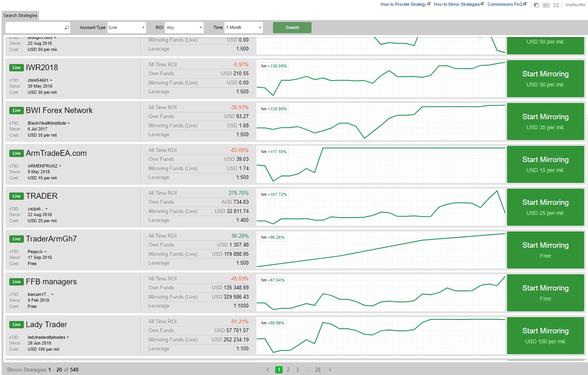This screenshot has width=588, height=375.
Task: Go to page 2 of results
Action: [x=288, y=370]
